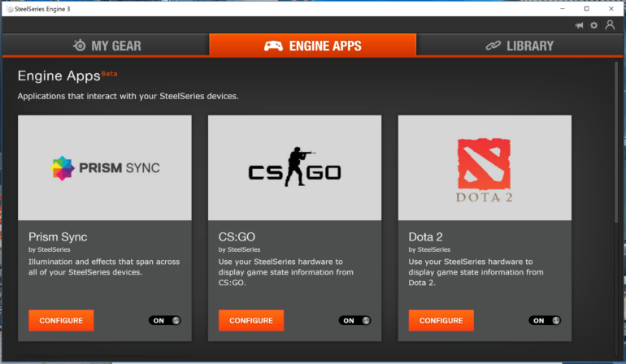
Task: Click the vertical scrollbar on the right
Action: (x=617, y=146)
